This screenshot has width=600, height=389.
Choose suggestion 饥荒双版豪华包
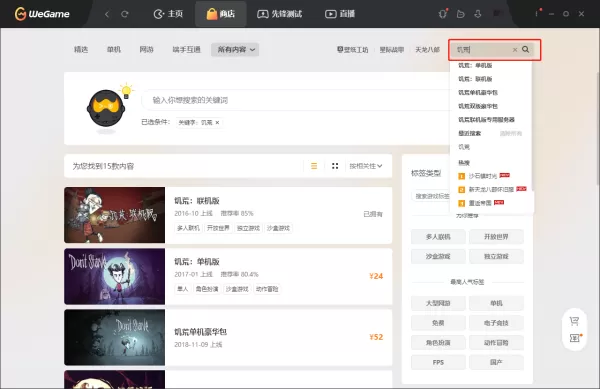point(478,106)
